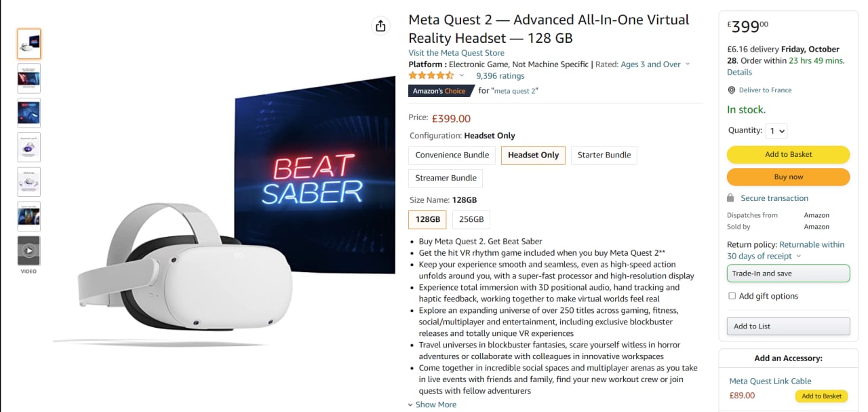This screenshot has height=412, width=868.
Task: Choose the 256GB size option
Action: [x=471, y=219]
